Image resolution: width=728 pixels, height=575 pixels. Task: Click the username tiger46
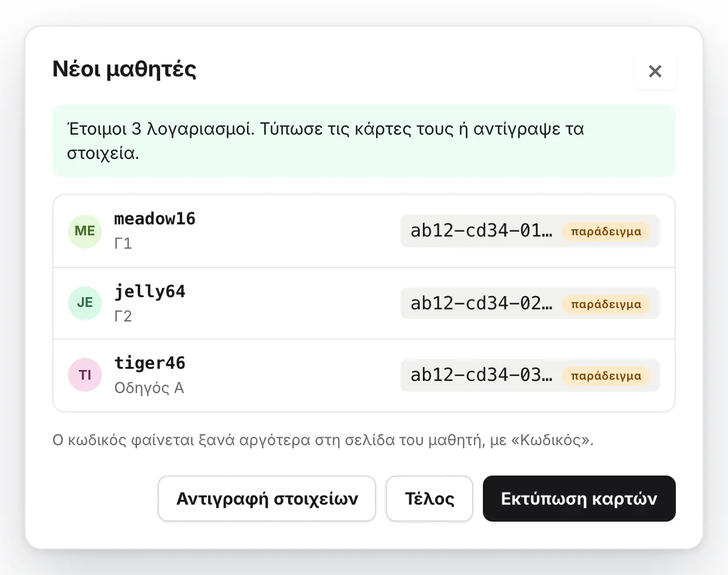pos(150,363)
